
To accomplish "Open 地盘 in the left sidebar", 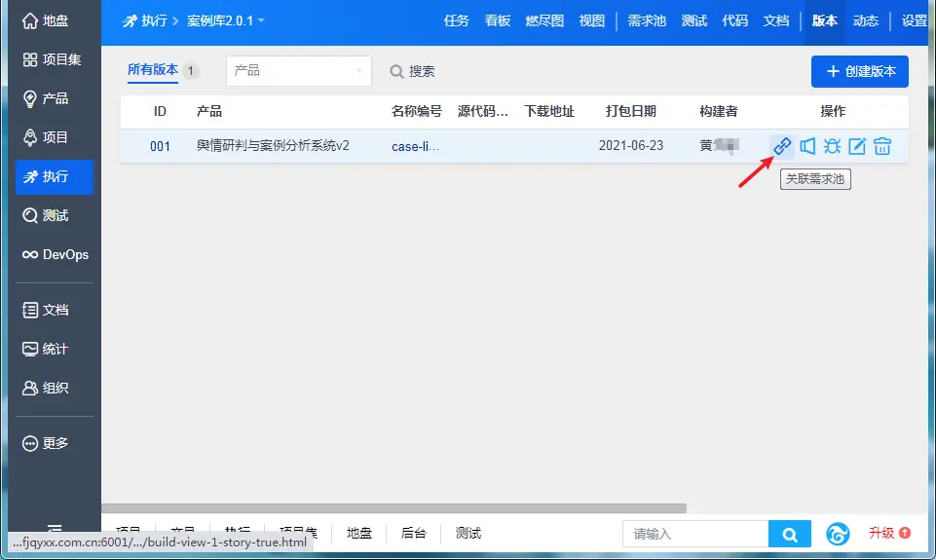I will 55,20.
